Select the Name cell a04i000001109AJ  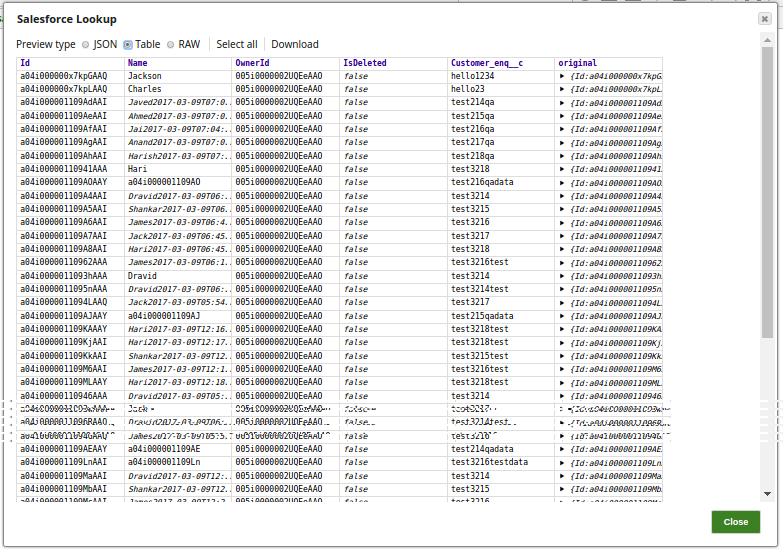pyautogui.click(x=178, y=316)
